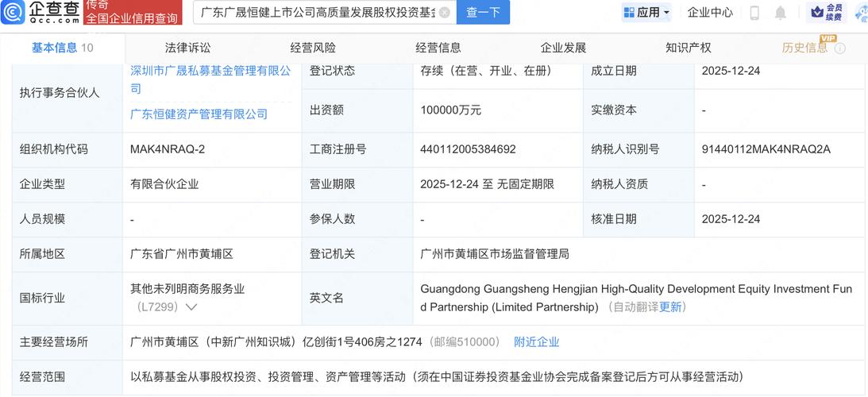Viewport: 868px width, 397px height.
Task: Click registration number 440112005384692
Action: 469,149
